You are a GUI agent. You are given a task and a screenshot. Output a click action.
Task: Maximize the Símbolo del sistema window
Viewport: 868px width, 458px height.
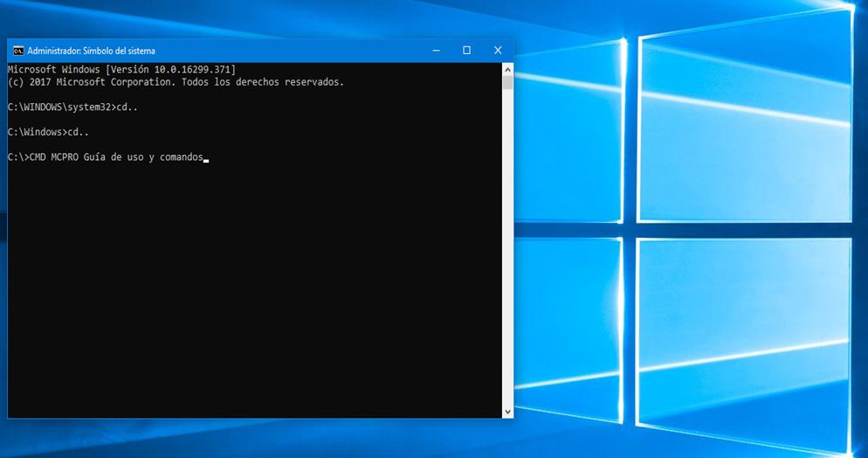[x=466, y=51]
